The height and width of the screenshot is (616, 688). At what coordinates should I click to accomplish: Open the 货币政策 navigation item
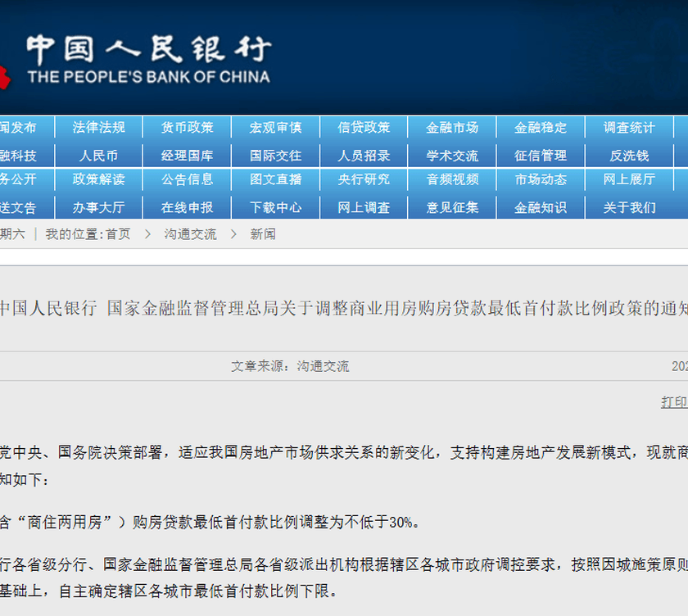(x=187, y=128)
